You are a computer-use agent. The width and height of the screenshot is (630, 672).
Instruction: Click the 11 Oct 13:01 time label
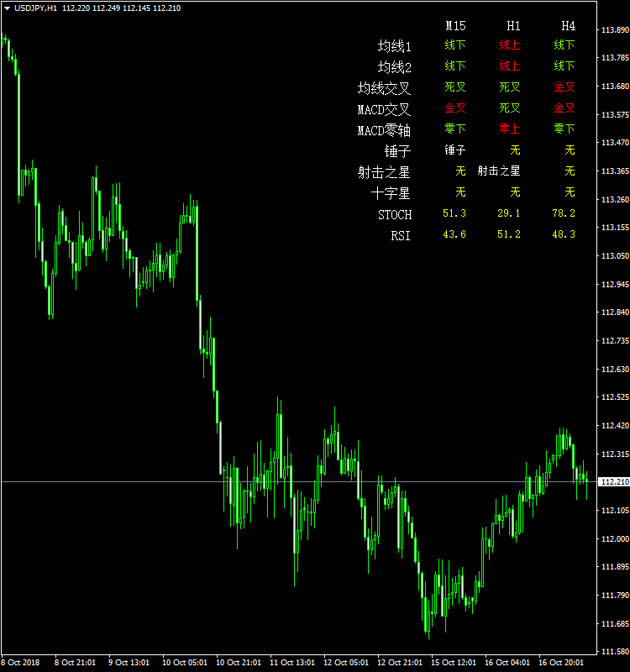tap(292, 663)
